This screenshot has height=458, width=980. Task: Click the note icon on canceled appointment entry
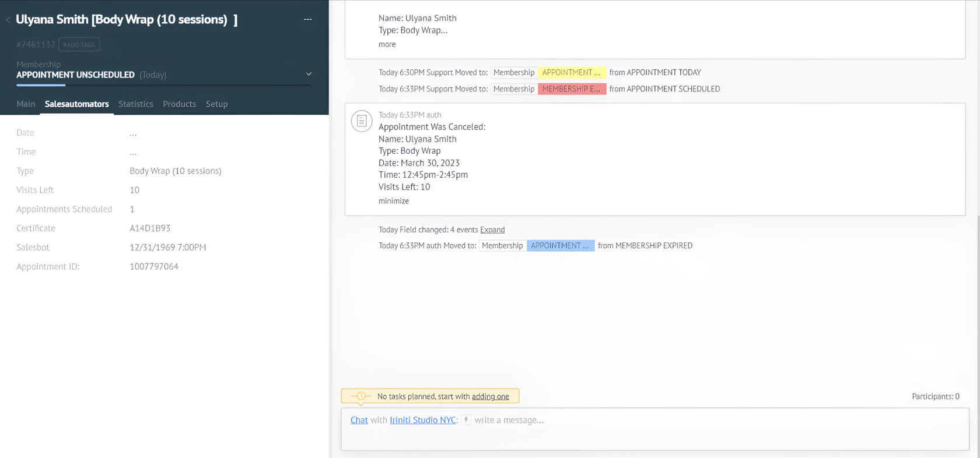pyautogui.click(x=362, y=121)
